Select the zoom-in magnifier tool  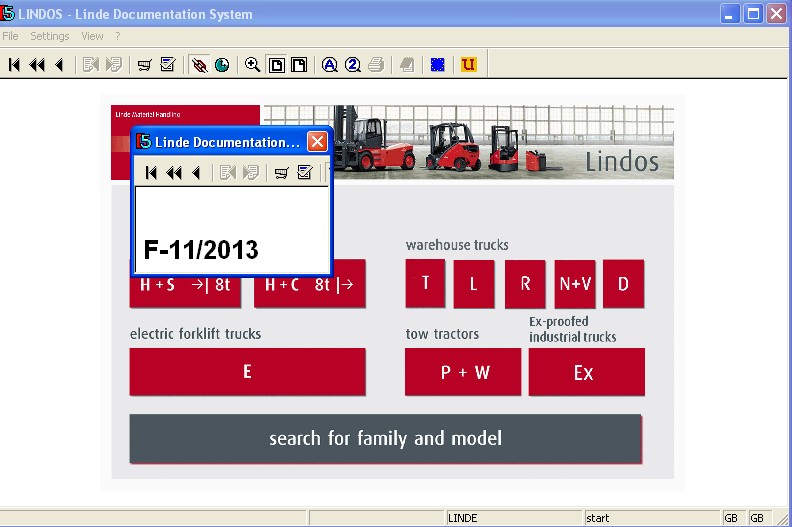[x=252, y=65]
